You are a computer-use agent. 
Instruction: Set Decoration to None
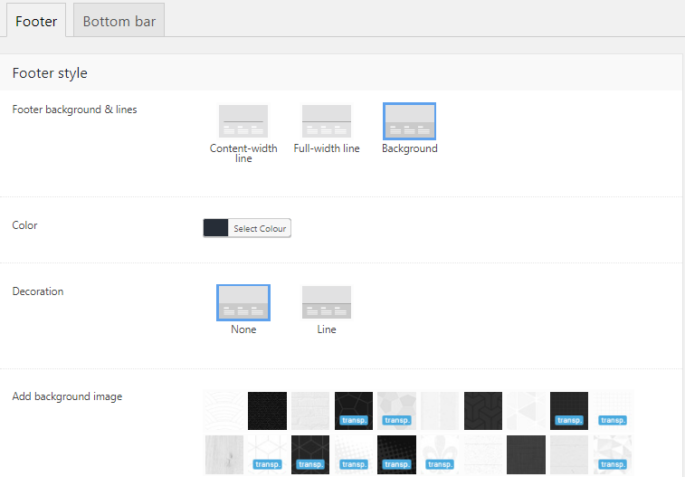[x=243, y=302]
